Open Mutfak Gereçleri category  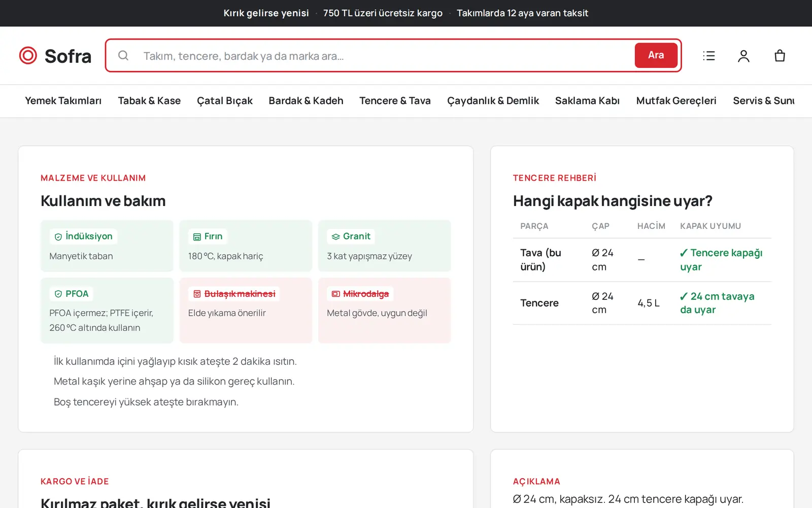[676, 101]
